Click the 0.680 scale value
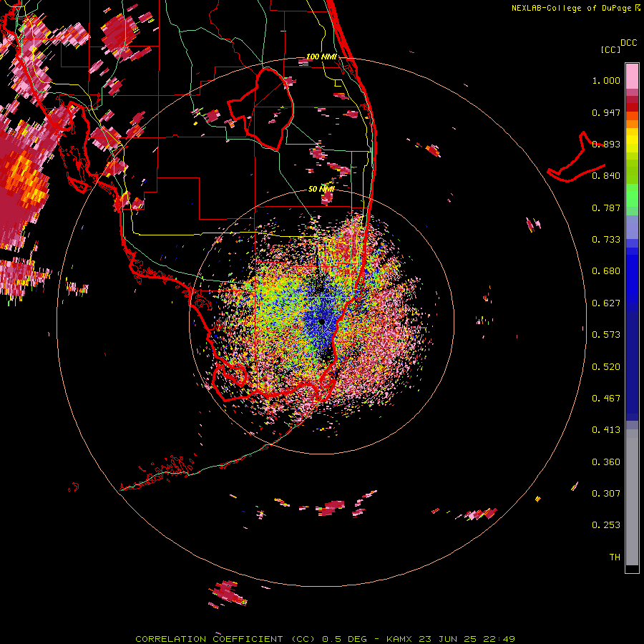This screenshot has height=644, width=644. point(606,271)
